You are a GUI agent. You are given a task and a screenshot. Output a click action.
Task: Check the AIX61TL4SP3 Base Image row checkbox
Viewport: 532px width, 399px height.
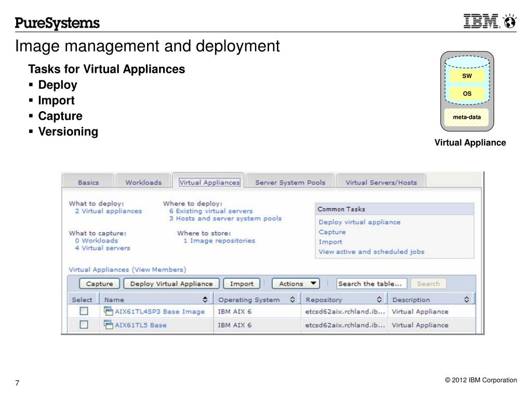[84, 311]
